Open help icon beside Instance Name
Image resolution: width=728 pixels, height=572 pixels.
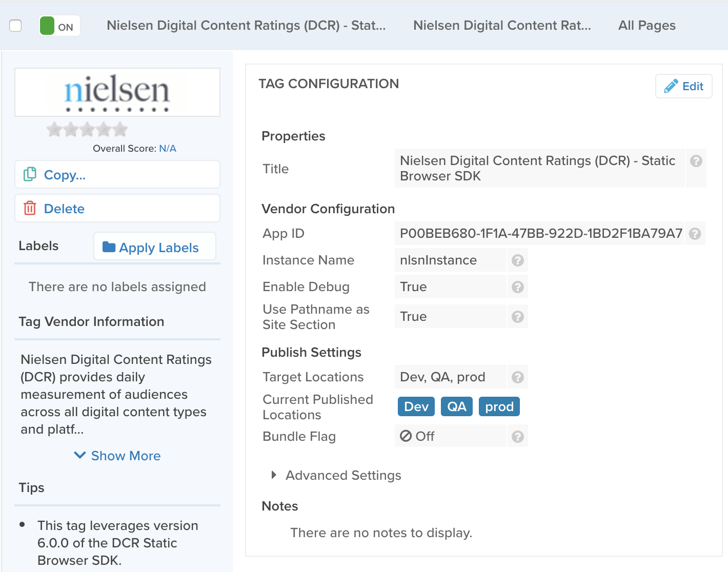tap(518, 260)
